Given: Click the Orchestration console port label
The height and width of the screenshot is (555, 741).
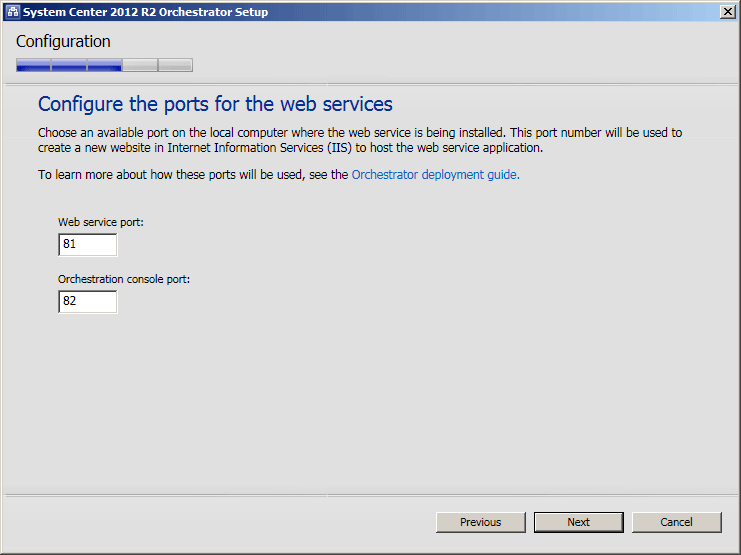Looking at the screenshot, I should 124,279.
